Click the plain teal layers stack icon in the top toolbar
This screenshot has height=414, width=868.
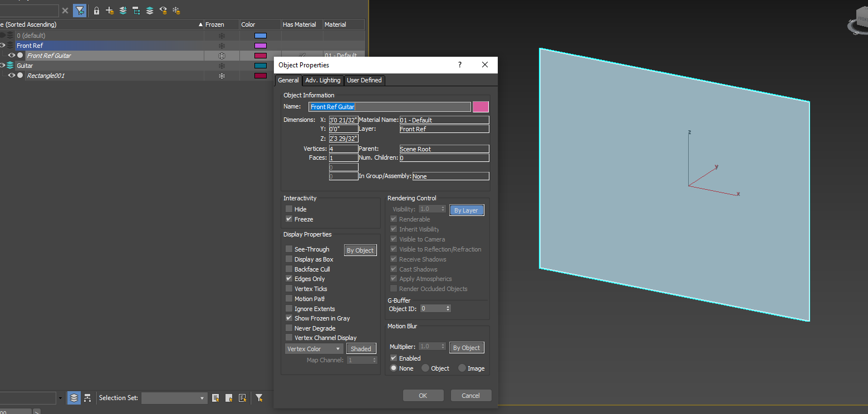coord(150,11)
